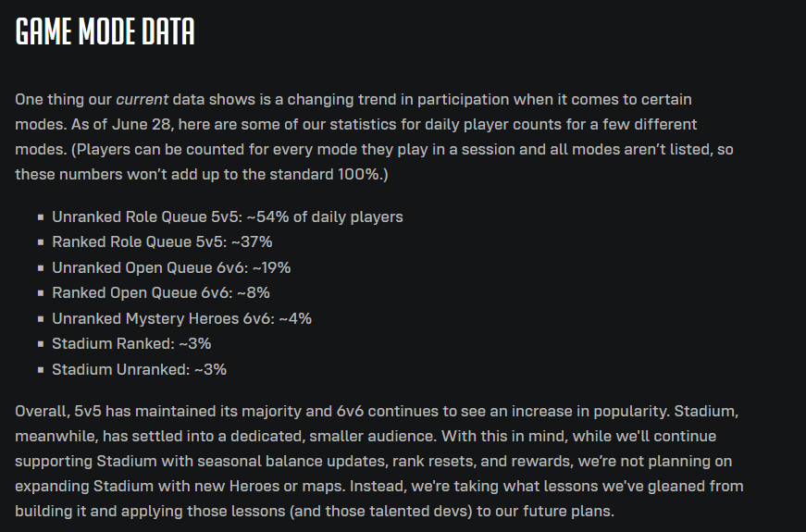
Task: Click the phrase "seasonal balance updates"
Action: (x=291, y=461)
